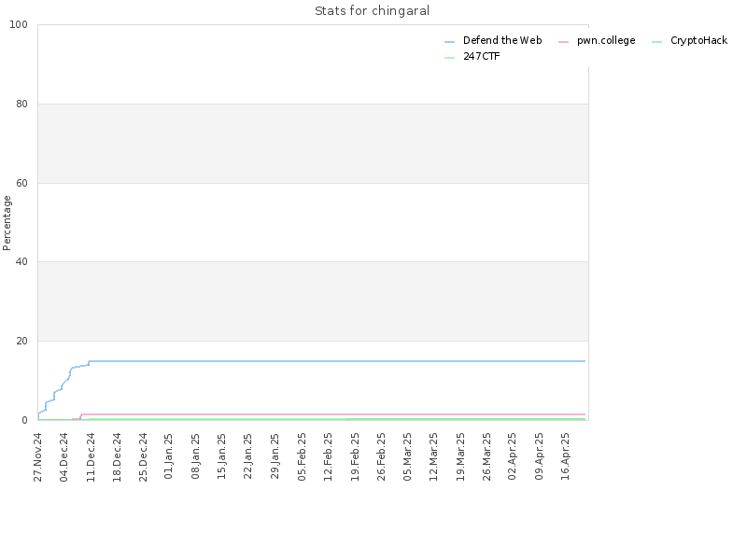Click the green 247CTF color swatch
Viewport: 747px width, 560px height.
pyautogui.click(x=450, y=58)
